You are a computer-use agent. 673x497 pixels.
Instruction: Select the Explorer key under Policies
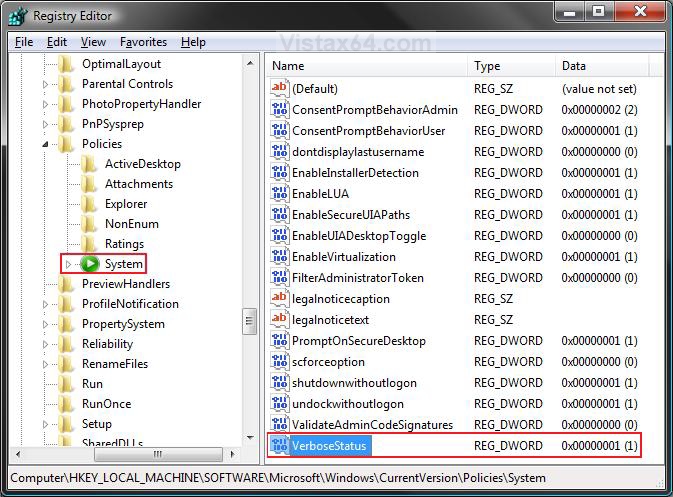126,204
